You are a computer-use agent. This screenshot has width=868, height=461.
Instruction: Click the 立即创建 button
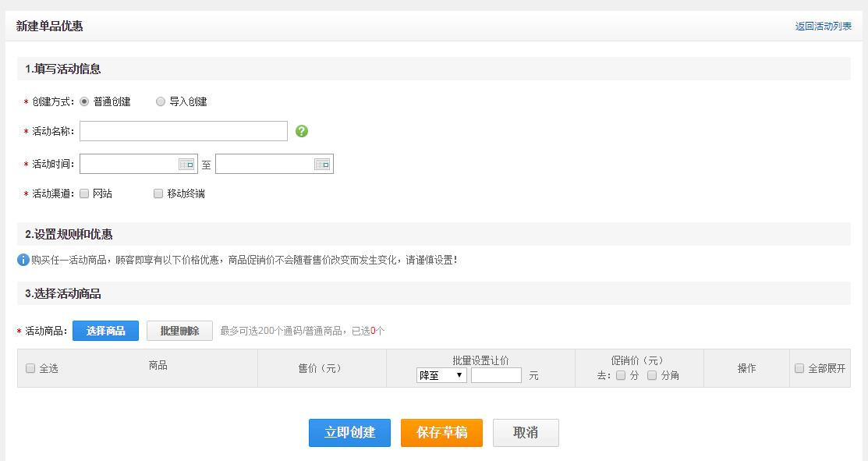pyautogui.click(x=350, y=433)
